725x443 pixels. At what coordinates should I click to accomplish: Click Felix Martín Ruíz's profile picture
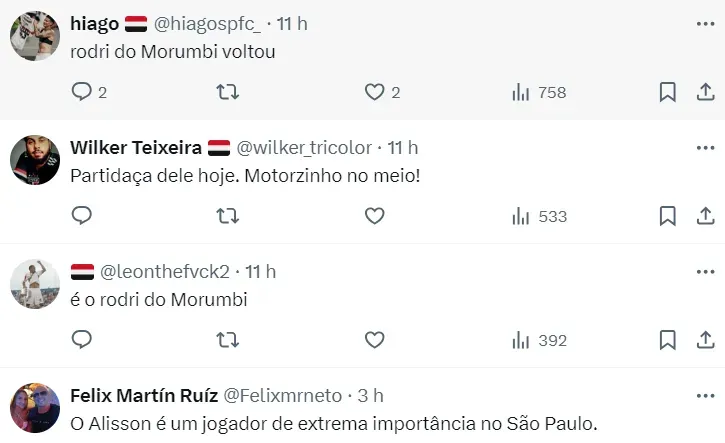tap(35, 408)
